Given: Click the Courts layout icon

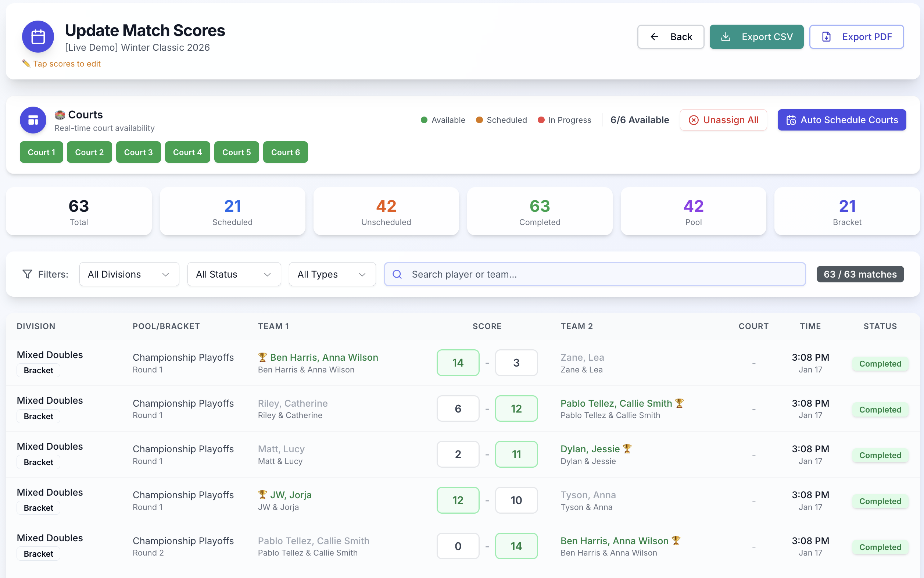Looking at the screenshot, I should click(x=33, y=120).
